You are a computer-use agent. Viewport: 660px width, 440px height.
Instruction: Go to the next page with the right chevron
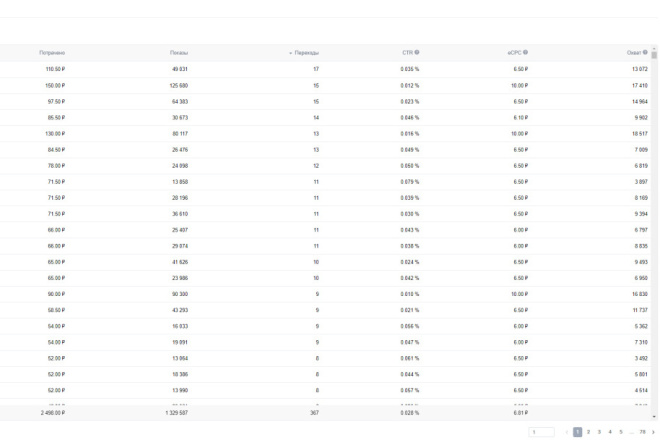point(653,432)
